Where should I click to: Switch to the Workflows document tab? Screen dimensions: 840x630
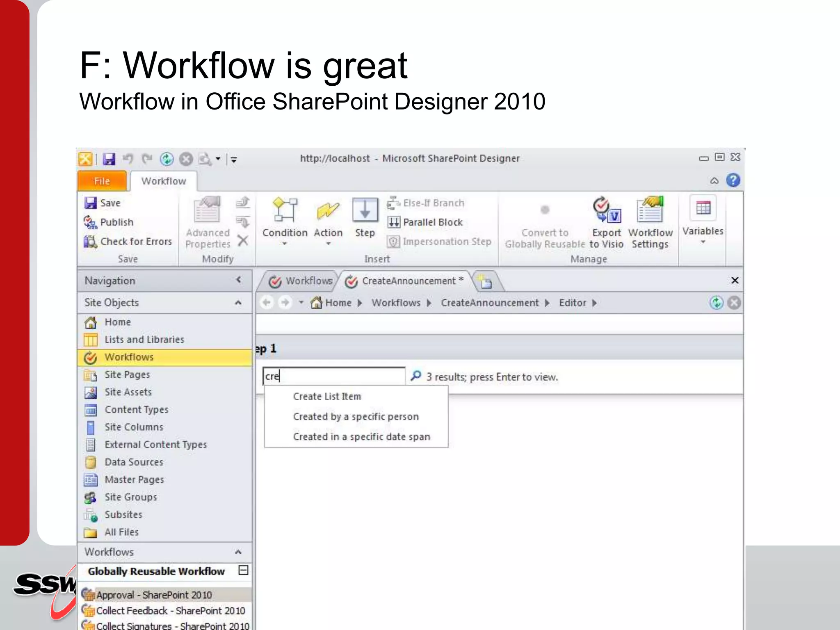click(301, 281)
